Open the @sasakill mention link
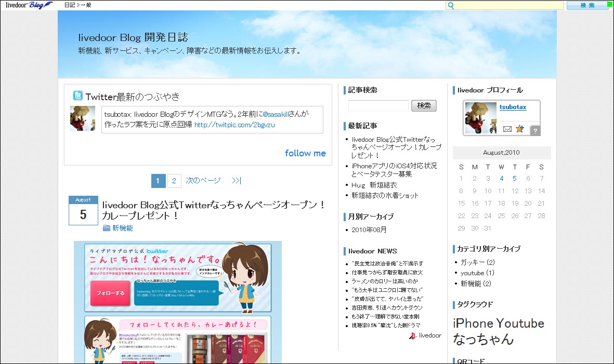The width and height of the screenshot is (614, 364). [276, 114]
